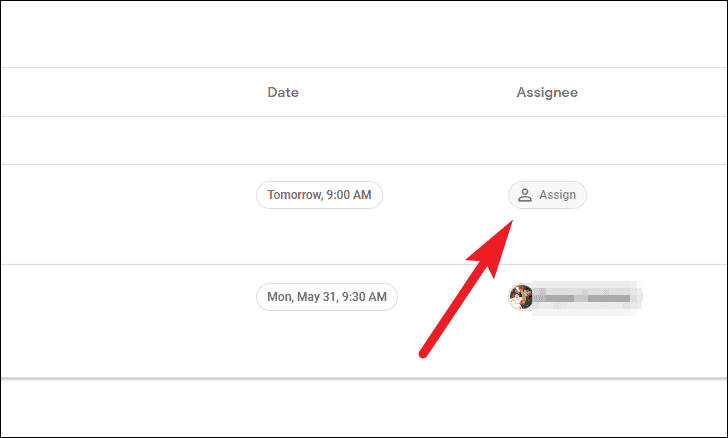The image size is (728, 438).
Task: Open the 'Mon, May 31, 9:30 AM' date chip
Action: [x=327, y=297]
